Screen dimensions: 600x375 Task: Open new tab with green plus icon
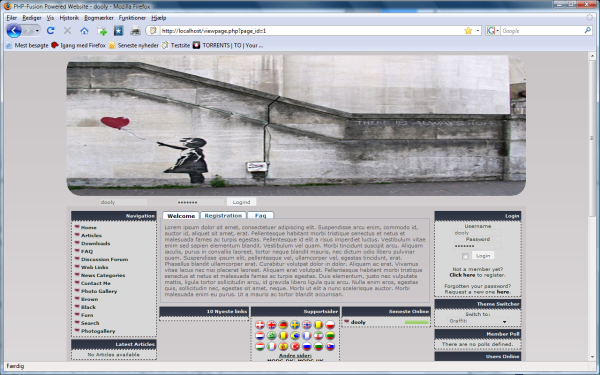[102, 31]
